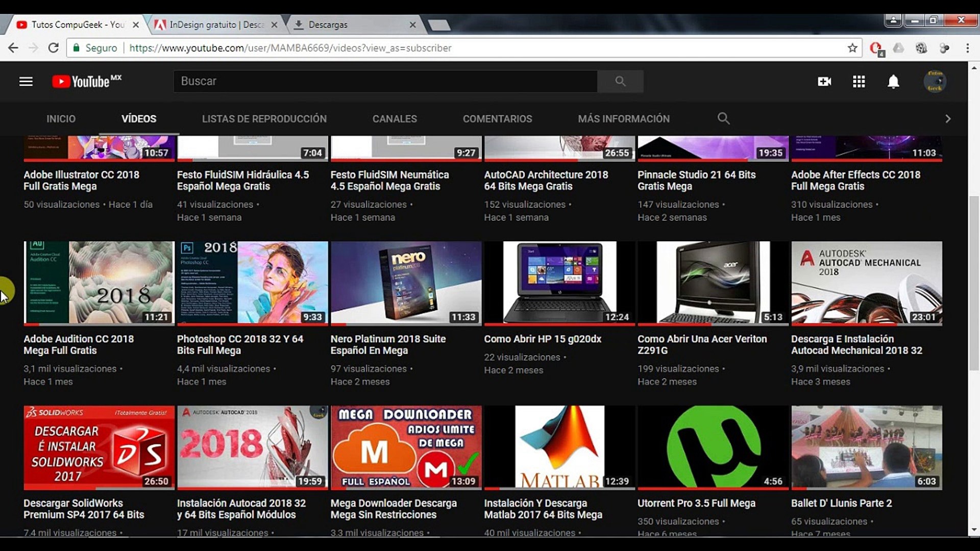Switch to InDesign gratuito browser tab

click(216, 24)
